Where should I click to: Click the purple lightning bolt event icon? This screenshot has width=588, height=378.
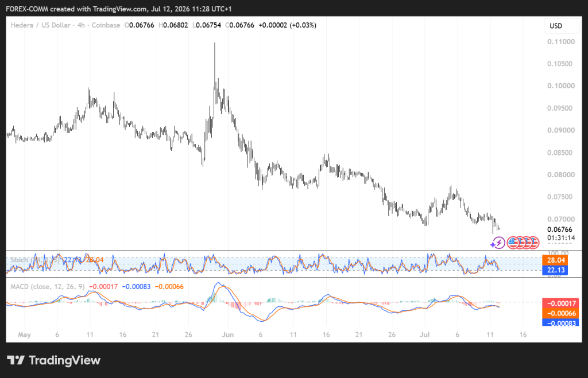498,243
